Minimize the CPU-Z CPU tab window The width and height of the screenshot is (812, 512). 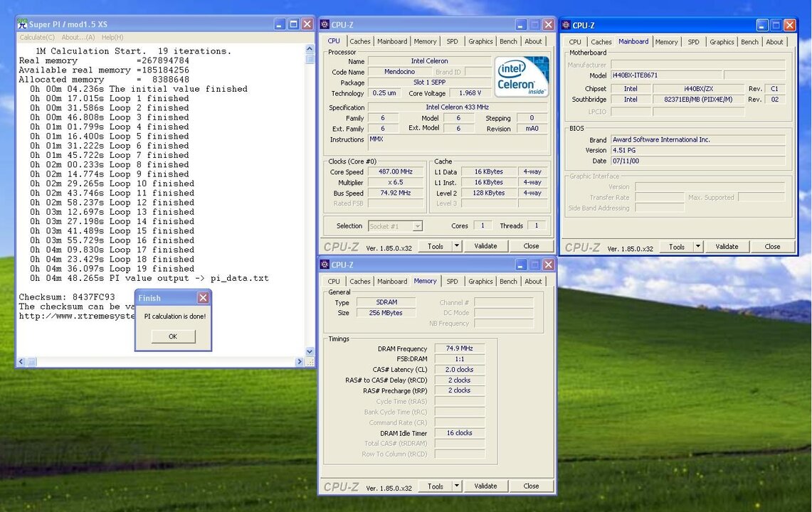pyautogui.click(x=521, y=24)
